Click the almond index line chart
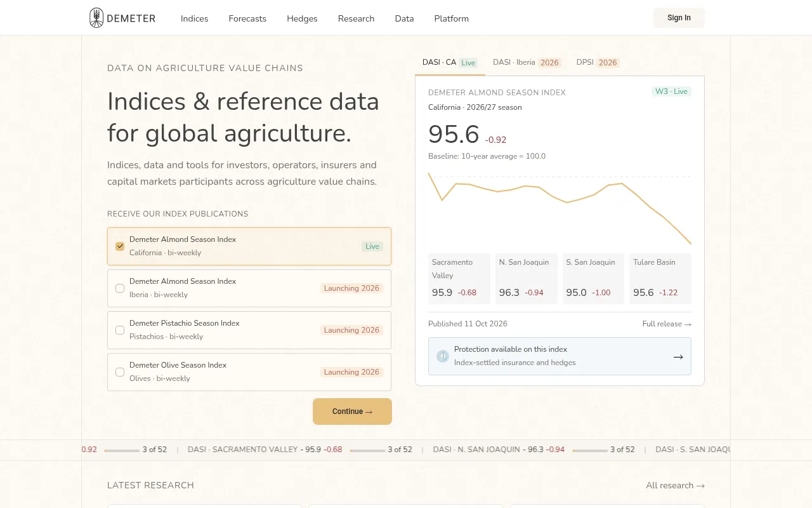Screen dimensions: 812x508 (x=560, y=208)
